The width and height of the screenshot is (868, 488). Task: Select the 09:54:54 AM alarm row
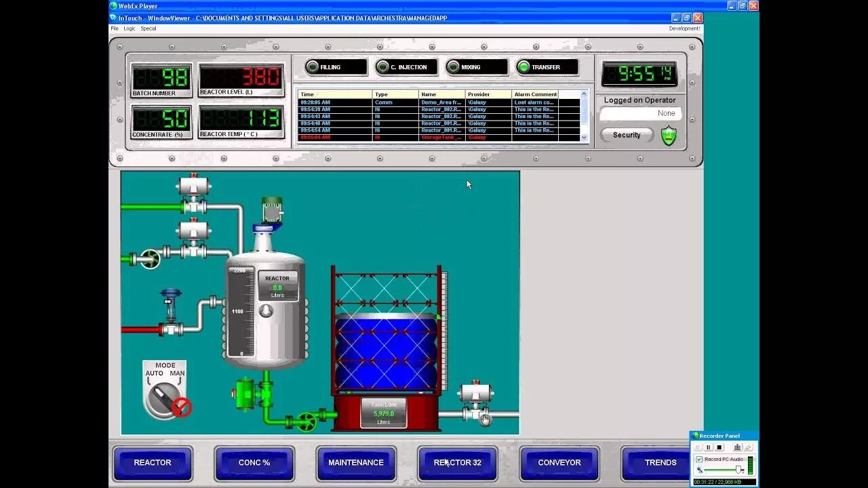coord(439,130)
